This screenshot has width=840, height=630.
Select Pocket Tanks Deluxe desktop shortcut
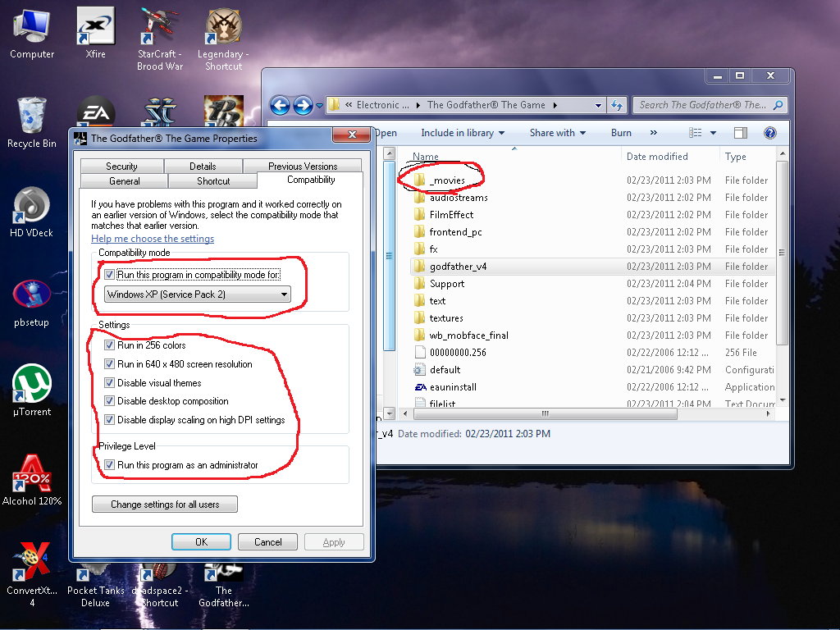tap(95, 586)
